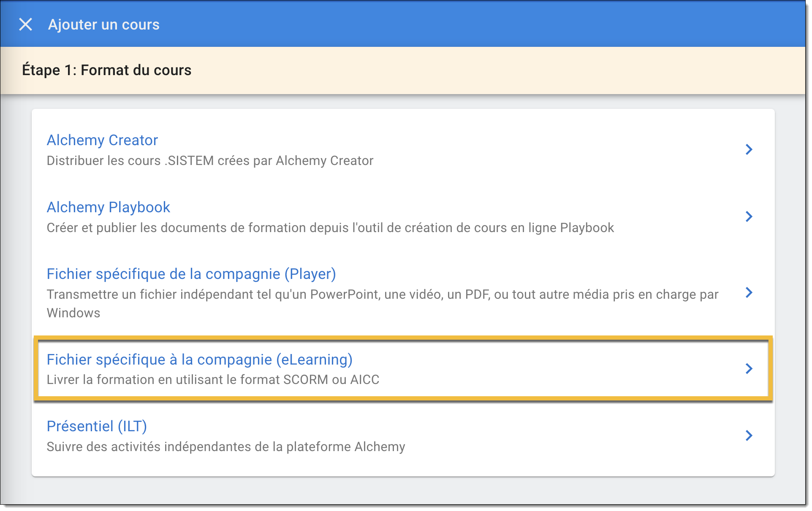
Task: Click the eLearning row chevron arrow
Action: click(749, 368)
